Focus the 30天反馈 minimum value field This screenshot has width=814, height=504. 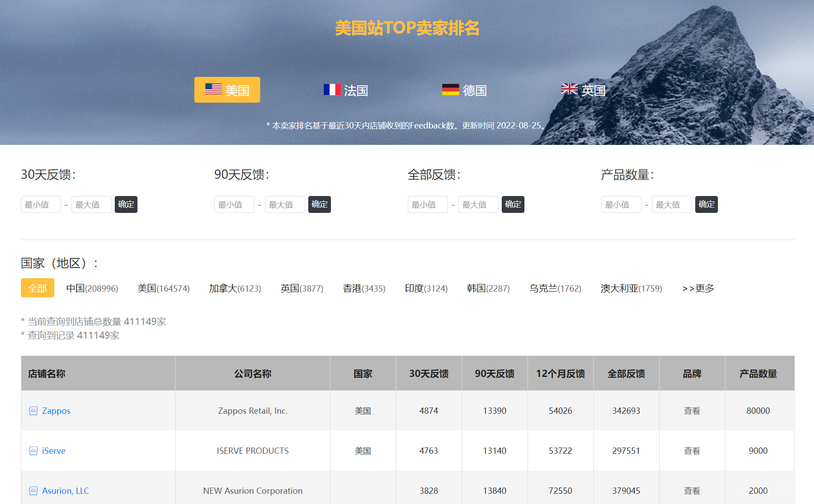pos(41,204)
